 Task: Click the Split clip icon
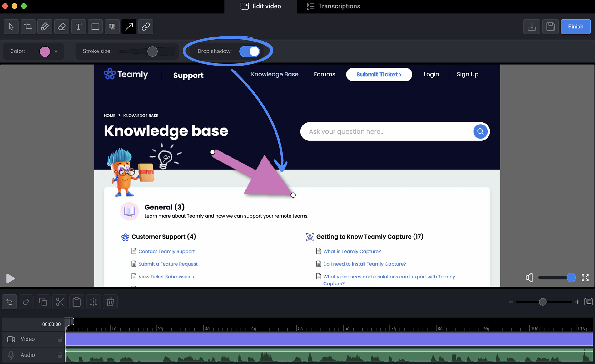[x=93, y=302]
